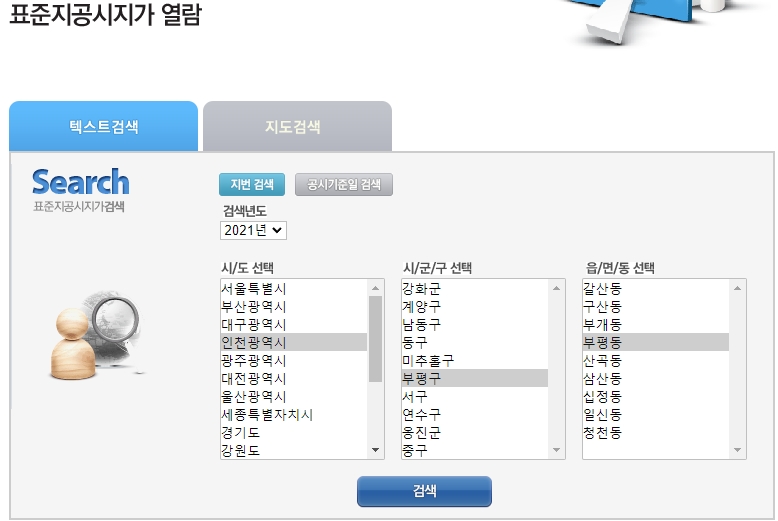
Task: Click the 시/도 list scrollbar thumb
Action: click(x=375, y=339)
